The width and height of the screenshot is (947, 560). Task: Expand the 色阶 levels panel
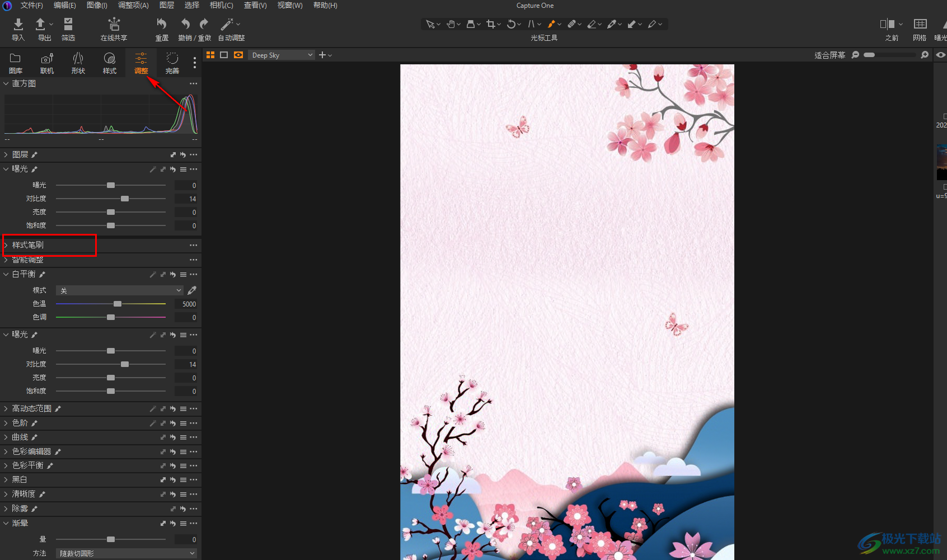6,423
